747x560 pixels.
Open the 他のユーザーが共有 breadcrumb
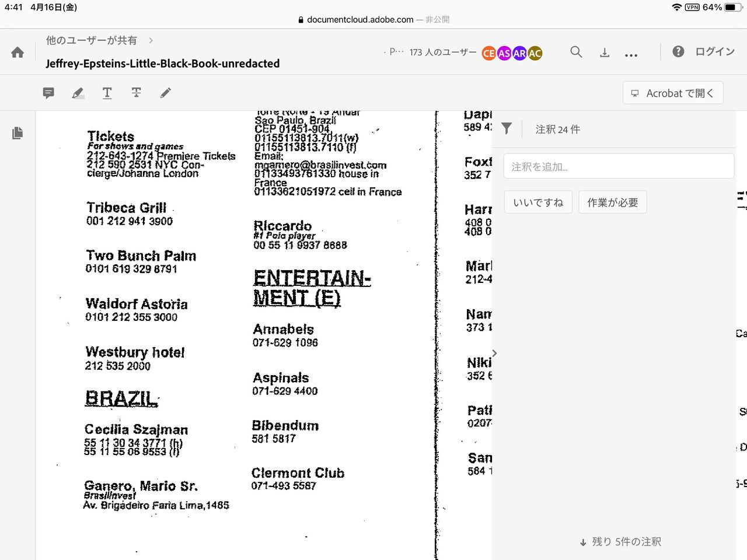(92, 40)
